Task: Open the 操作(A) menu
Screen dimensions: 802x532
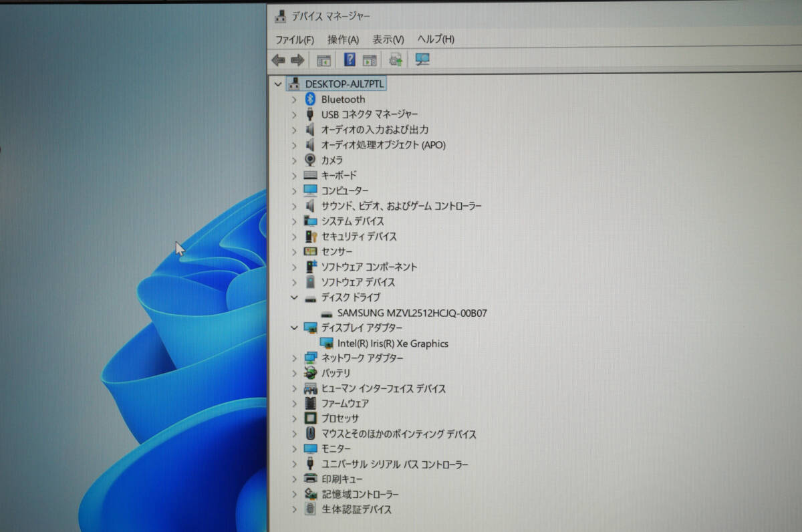Action: point(343,39)
